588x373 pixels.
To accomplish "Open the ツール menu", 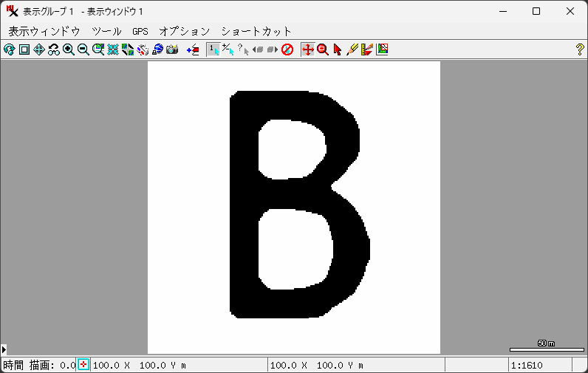I will pyautogui.click(x=106, y=31).
